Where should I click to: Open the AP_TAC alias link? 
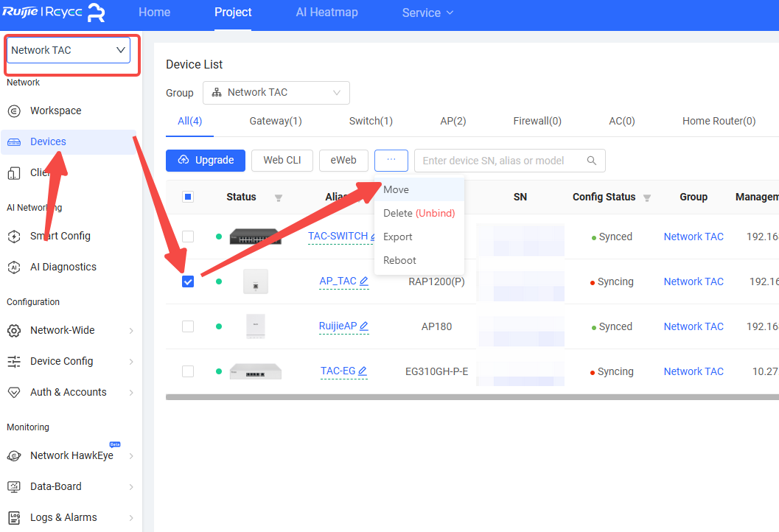(x=338, y=281)
